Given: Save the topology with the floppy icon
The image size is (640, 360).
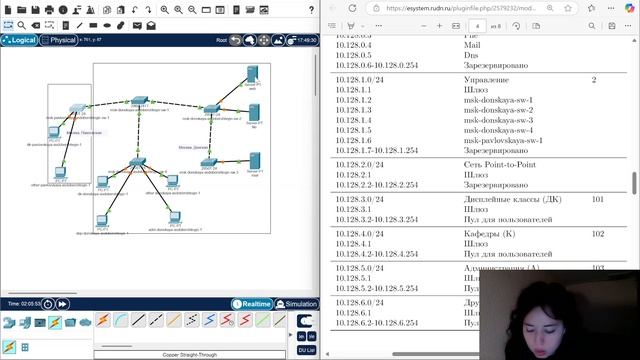Looking at the screenshot, I should pos(36,10).
